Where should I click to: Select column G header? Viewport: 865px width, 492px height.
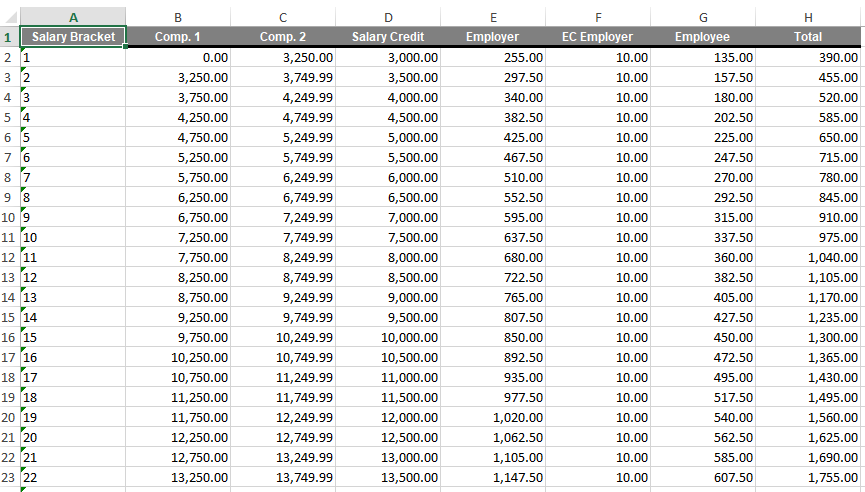[703, 17]
